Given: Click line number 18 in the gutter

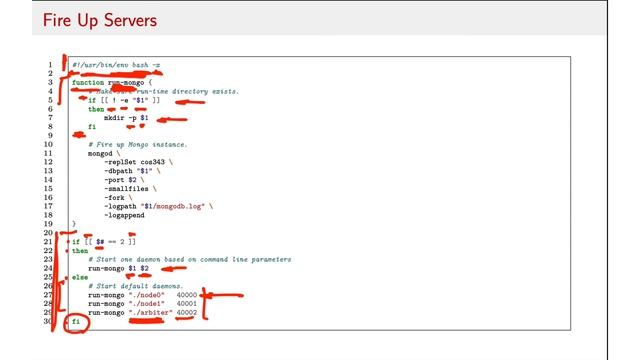Looking at the screenshot, I should 48,216.
